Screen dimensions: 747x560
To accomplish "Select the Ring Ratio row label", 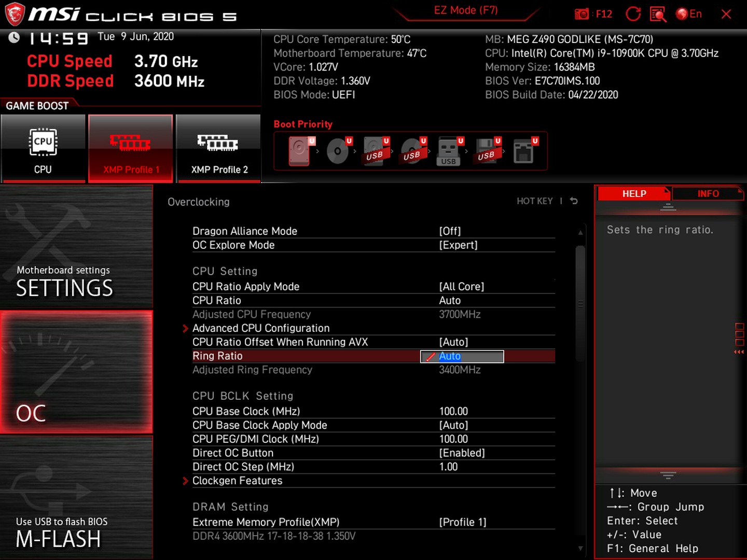I will [217, 356].
